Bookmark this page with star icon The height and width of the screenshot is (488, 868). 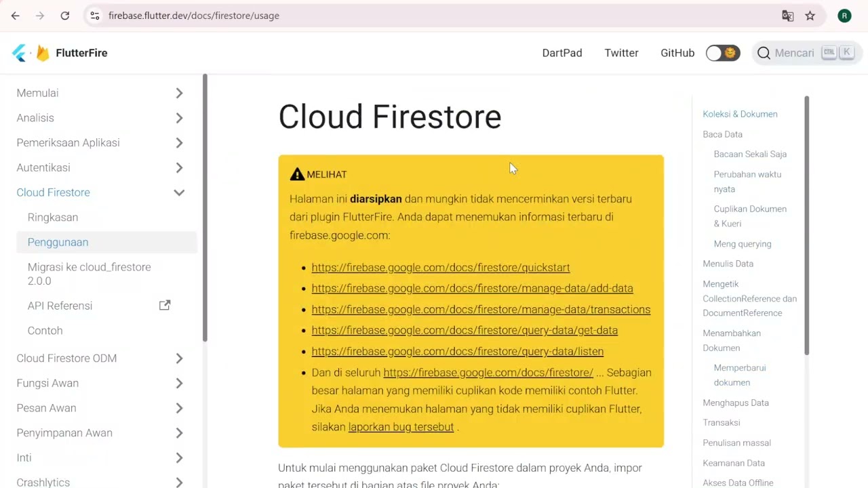pos(810,16)
